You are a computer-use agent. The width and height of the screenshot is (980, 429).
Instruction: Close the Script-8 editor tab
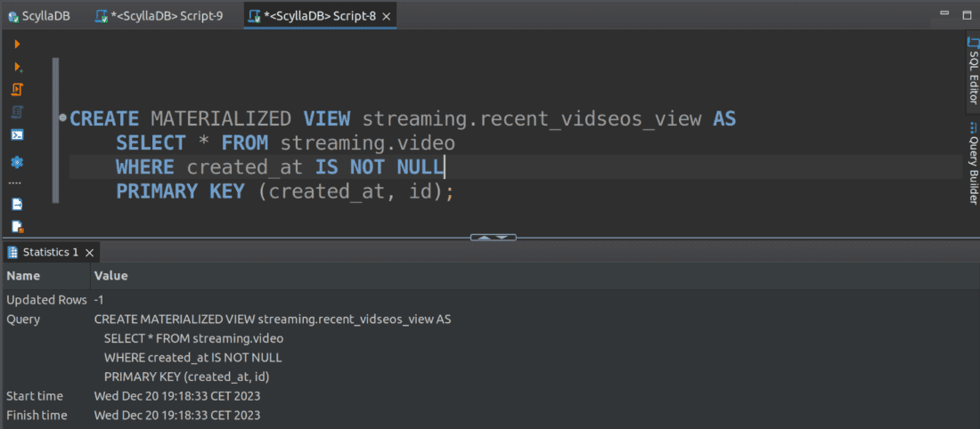(384, 16)
